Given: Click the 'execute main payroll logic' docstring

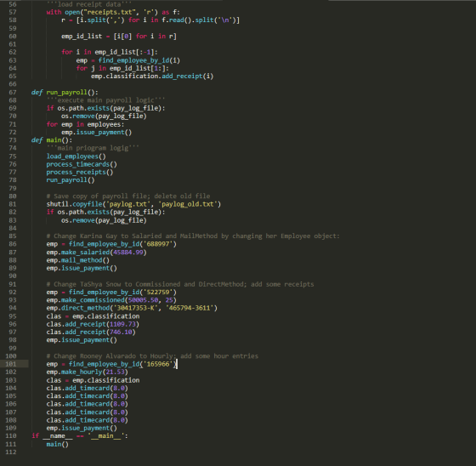Looking at the screenshot, I should [x=105, y=100].
